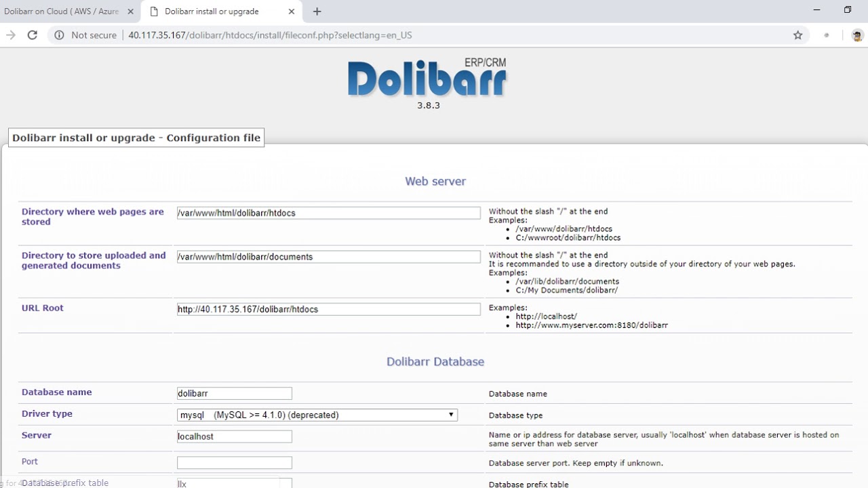Bookmark this page with the star icon
The height and width of the screenshot is (488, 868).
click(797, 35)
